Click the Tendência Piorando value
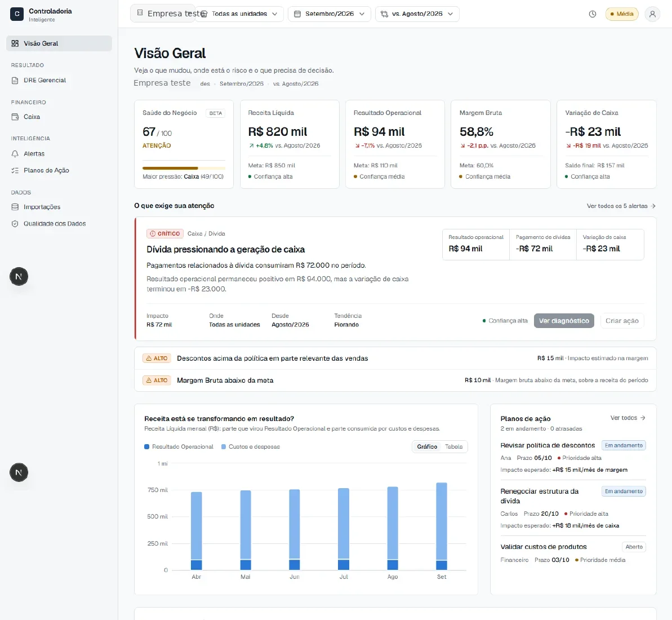 [x=346, y=325]
